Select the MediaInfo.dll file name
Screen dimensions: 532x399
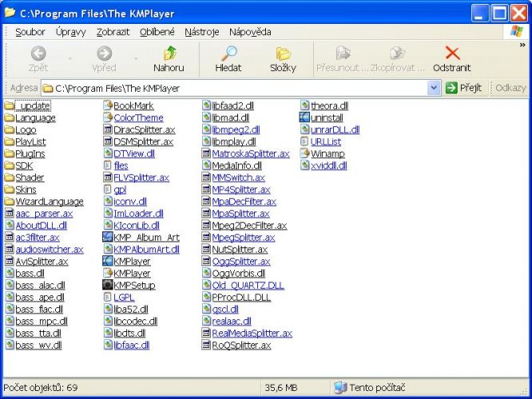236,166
